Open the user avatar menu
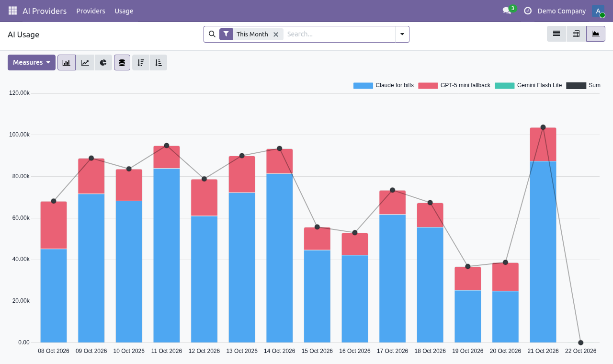 pyautogui.click(x=598, y=11)
